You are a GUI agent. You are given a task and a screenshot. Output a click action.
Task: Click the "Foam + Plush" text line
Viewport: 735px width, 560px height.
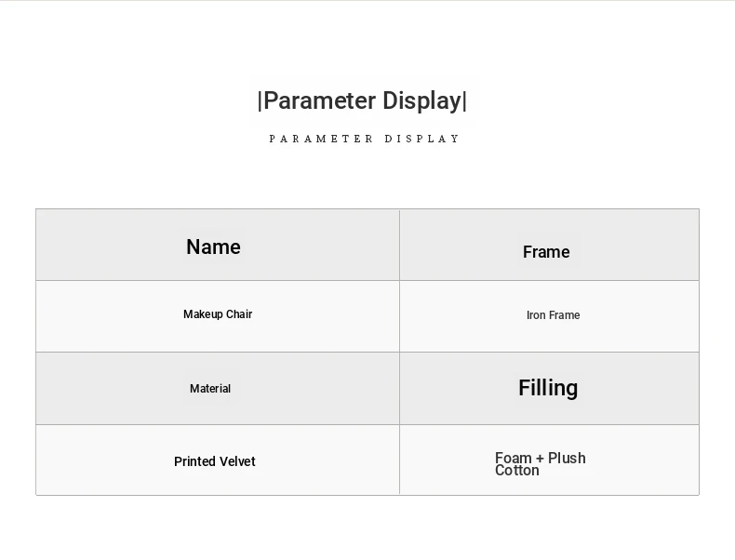coord(541,458)
